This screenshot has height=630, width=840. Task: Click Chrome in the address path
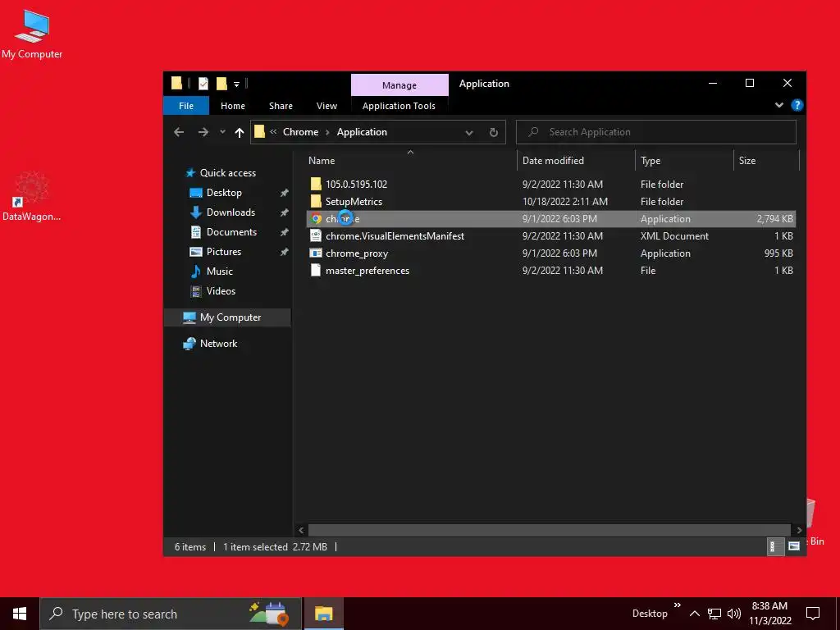300,132
